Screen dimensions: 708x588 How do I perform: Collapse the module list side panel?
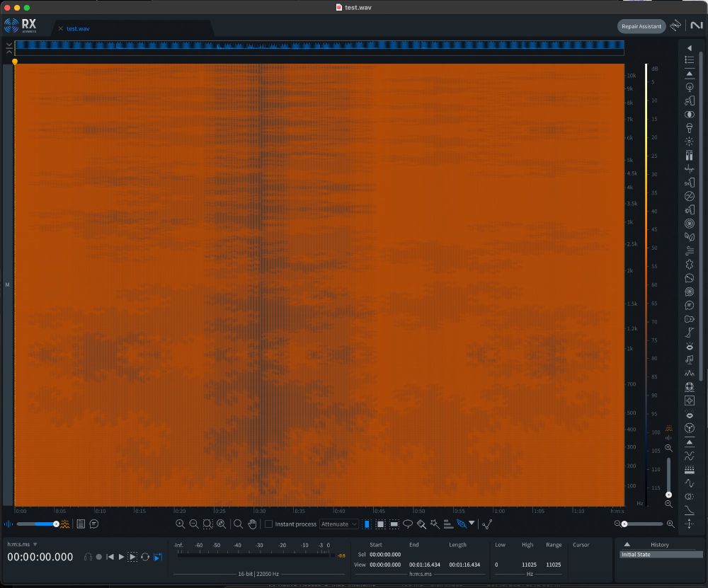click(x=690, y=48)
